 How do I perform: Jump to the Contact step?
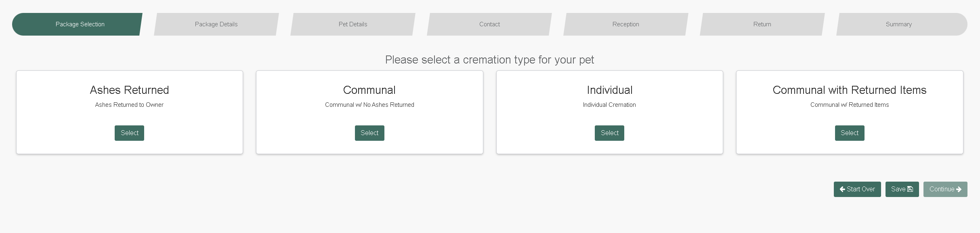pos(489,24)
